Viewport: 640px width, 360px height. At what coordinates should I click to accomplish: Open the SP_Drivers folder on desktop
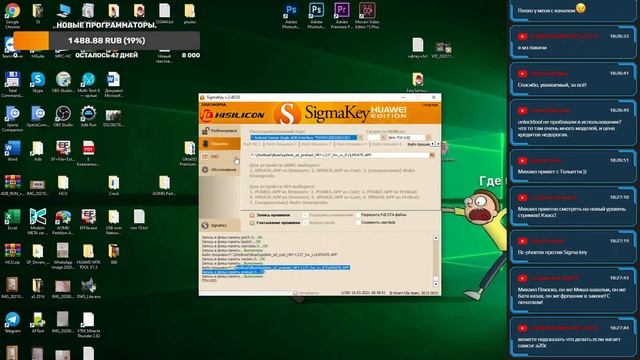tap(38, 254)
